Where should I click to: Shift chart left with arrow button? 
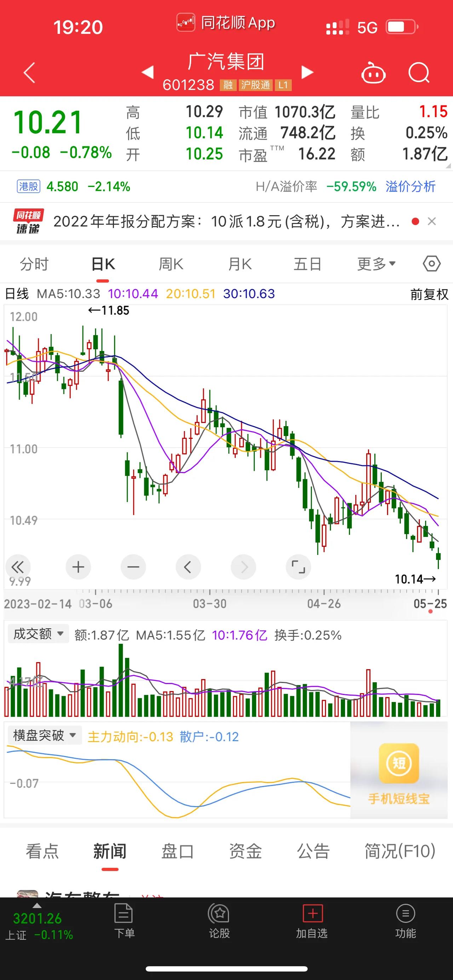tap(188, 567)
